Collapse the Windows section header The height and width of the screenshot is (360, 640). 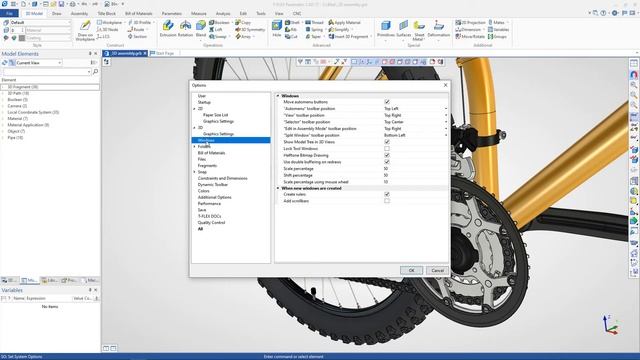(278, 96)
